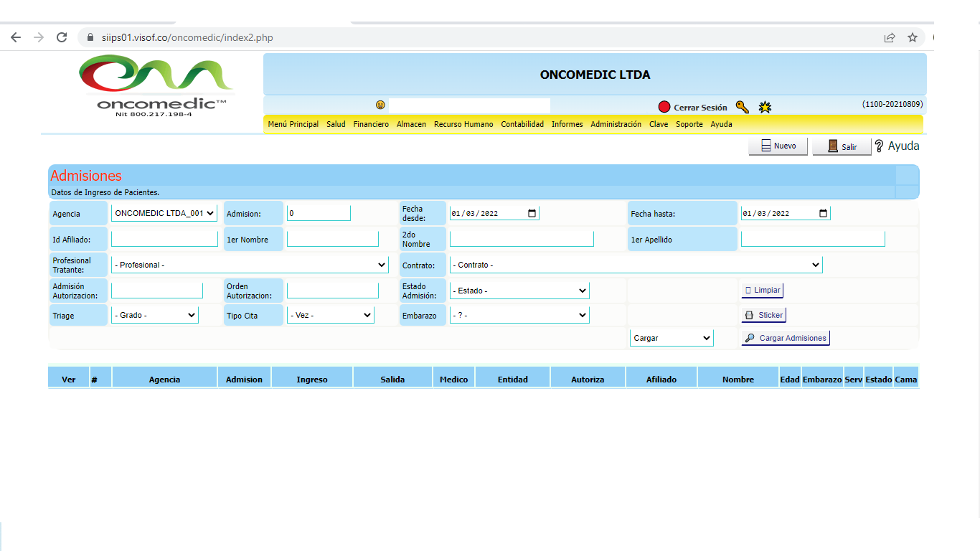Screen dimensions: 980x551
Task: Click the smiley face icon
Action: coord(380,105)
